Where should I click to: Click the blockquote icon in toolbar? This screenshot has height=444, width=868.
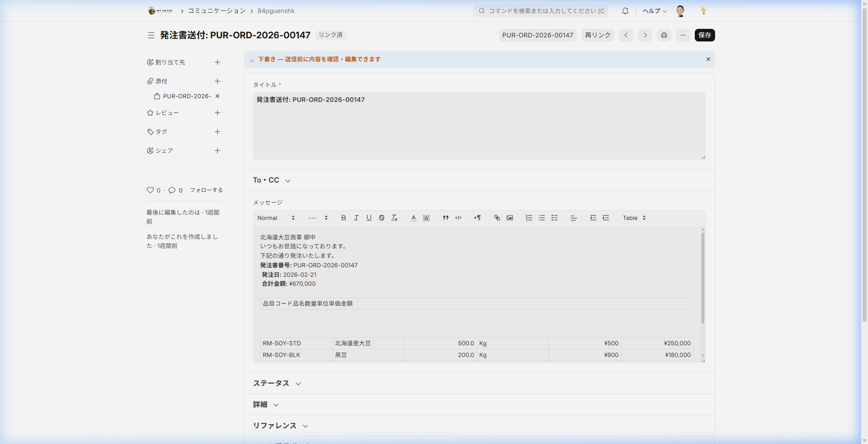445,218
